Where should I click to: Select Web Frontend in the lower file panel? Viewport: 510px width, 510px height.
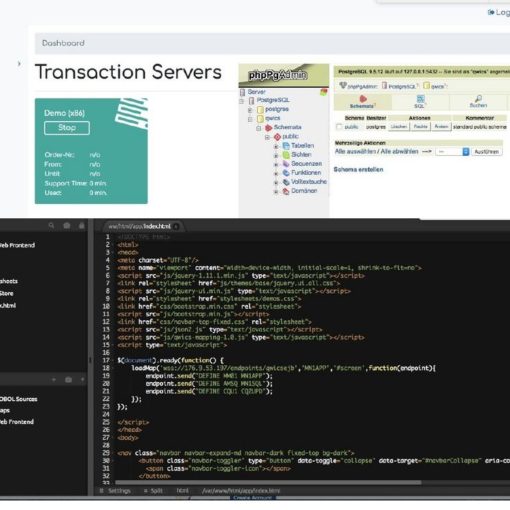[17, 422]
